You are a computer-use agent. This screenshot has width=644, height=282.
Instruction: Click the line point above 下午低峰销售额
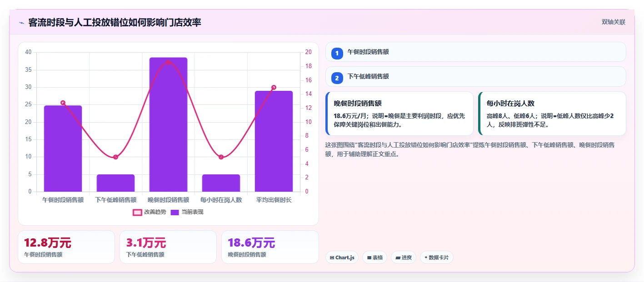coord(115,157)
